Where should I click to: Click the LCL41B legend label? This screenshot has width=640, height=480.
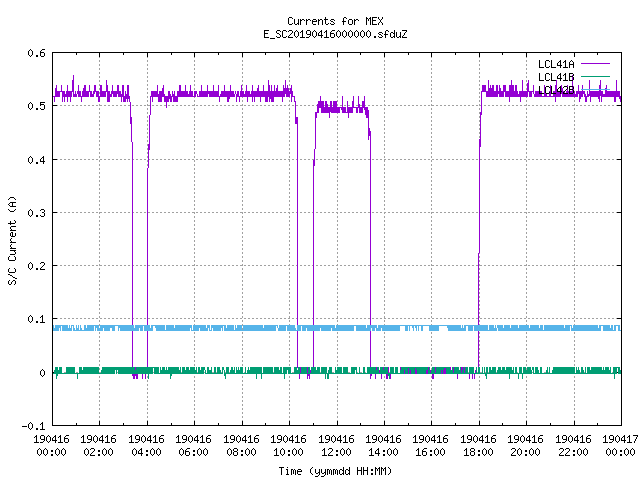556,77
